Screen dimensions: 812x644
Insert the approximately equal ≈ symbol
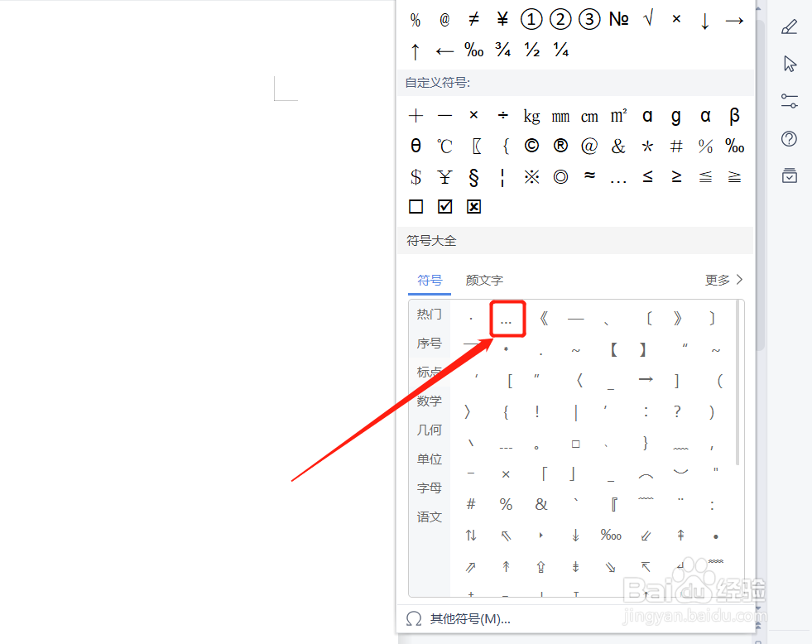[589, 176]
